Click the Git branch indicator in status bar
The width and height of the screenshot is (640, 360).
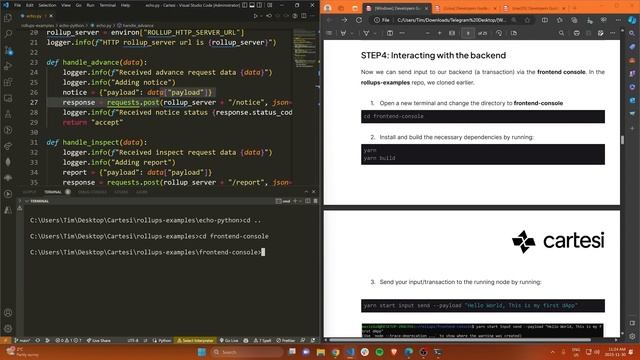[22, 340]
